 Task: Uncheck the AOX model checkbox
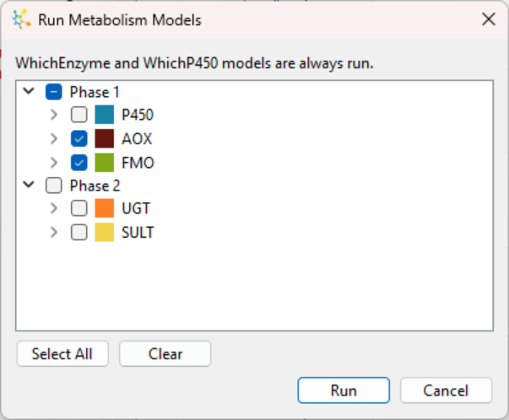point(79,138)
